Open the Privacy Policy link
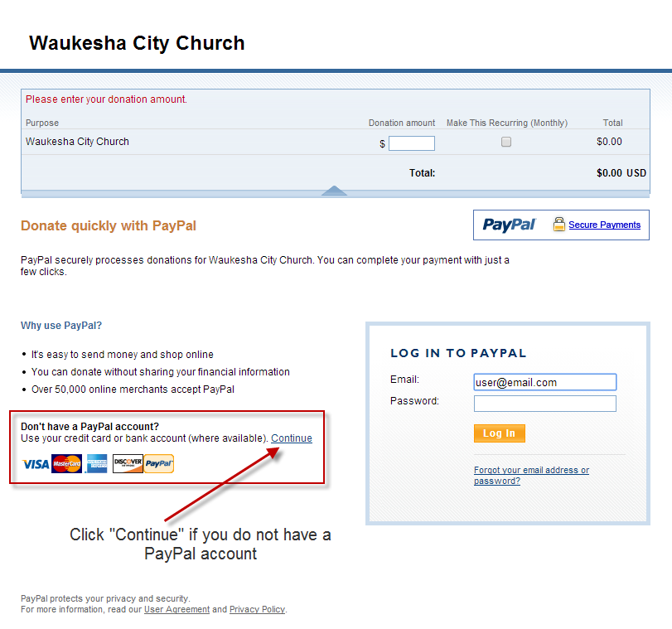This screenshot has height=629, width=672. pyautogui.click(x=257, y=609)
